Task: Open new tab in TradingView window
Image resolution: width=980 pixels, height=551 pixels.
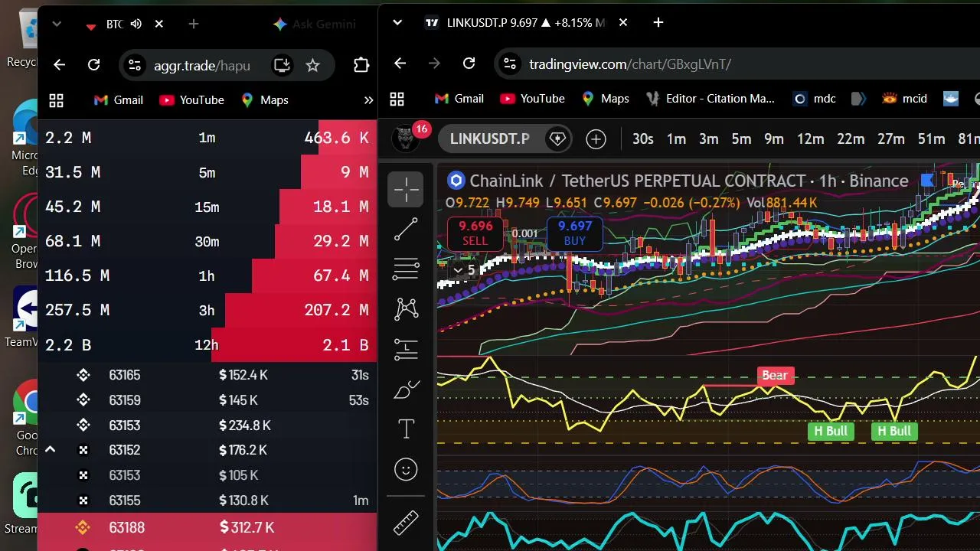Action: coord(658,23)
